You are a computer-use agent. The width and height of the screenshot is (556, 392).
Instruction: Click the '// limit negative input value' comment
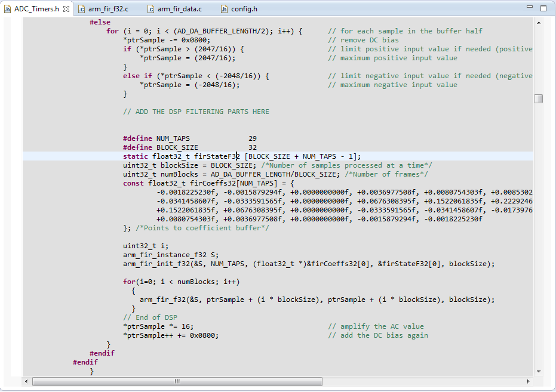pos(430,76)
